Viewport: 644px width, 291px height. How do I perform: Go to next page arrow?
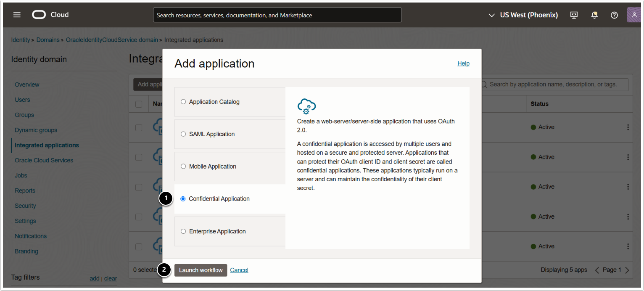pos(627,270)
